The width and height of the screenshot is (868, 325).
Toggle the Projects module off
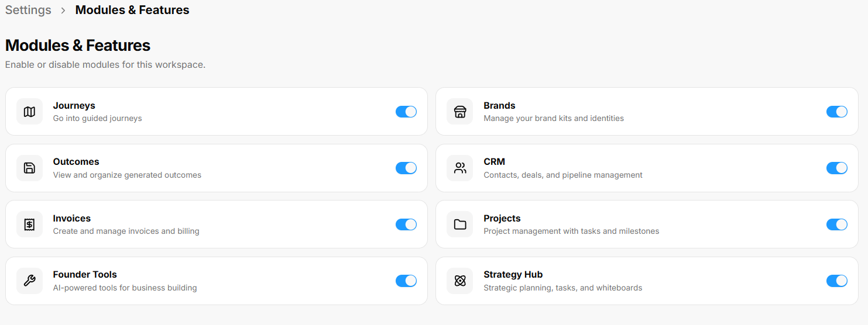[837, 224]
